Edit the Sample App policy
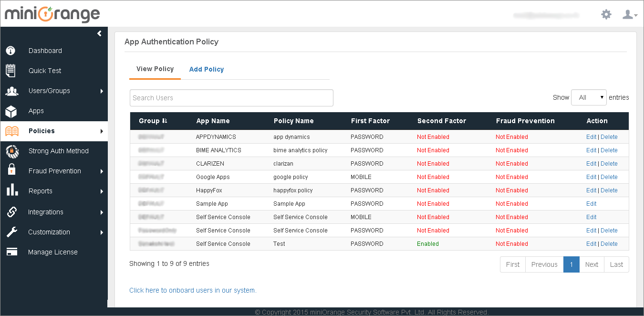This screenshot has width=644, height=316. click(x=591, y=204)
